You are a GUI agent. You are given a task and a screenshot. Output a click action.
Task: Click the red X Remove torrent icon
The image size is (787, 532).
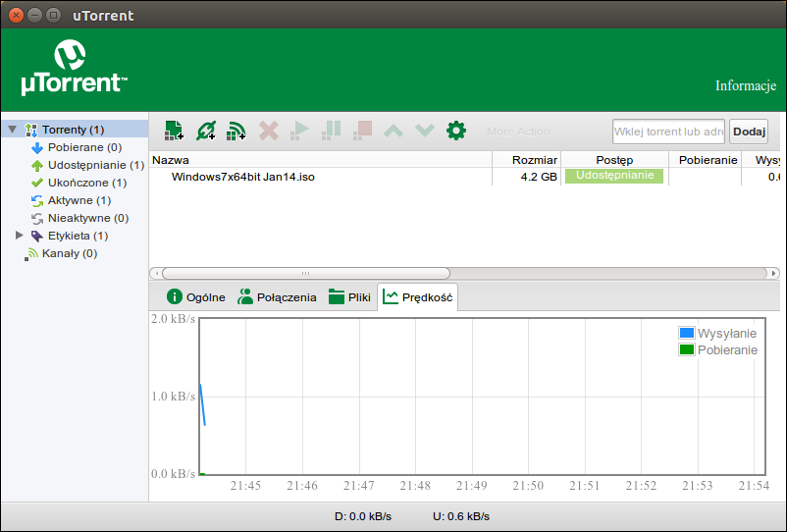pos(269,131)
